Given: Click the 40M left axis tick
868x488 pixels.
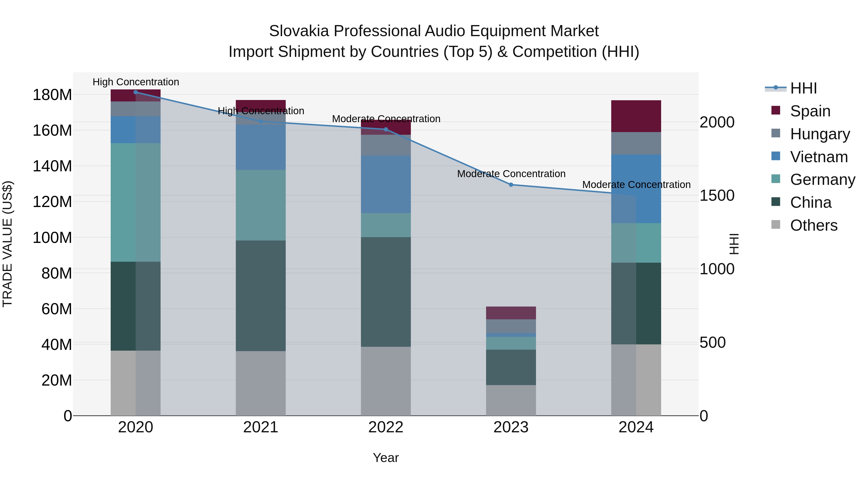Looking at the screenshot, I should coord(57,345).
